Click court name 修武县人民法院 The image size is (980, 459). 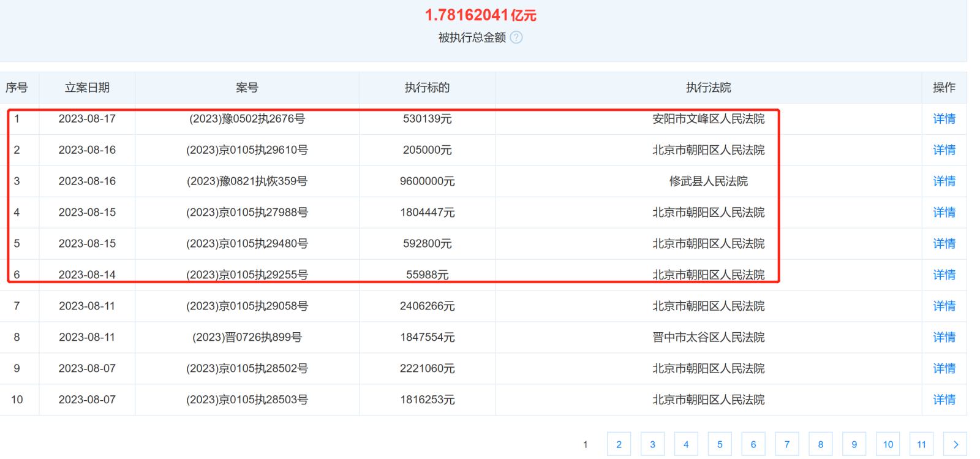[x=708, y=181]
